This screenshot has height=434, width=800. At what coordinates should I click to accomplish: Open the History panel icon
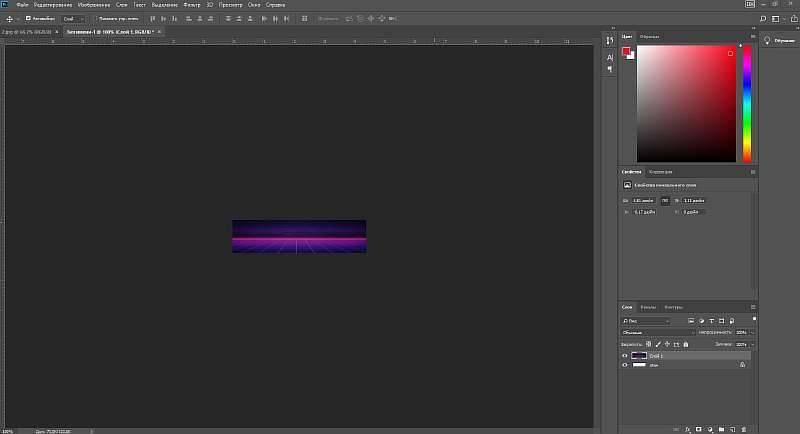click(x=610, y=40)
